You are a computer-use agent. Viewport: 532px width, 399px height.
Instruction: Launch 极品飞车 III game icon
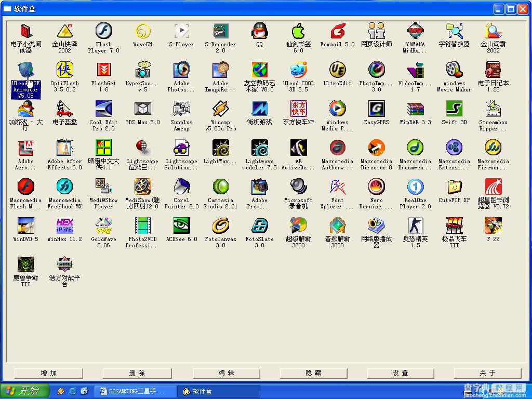coord(454,226)
